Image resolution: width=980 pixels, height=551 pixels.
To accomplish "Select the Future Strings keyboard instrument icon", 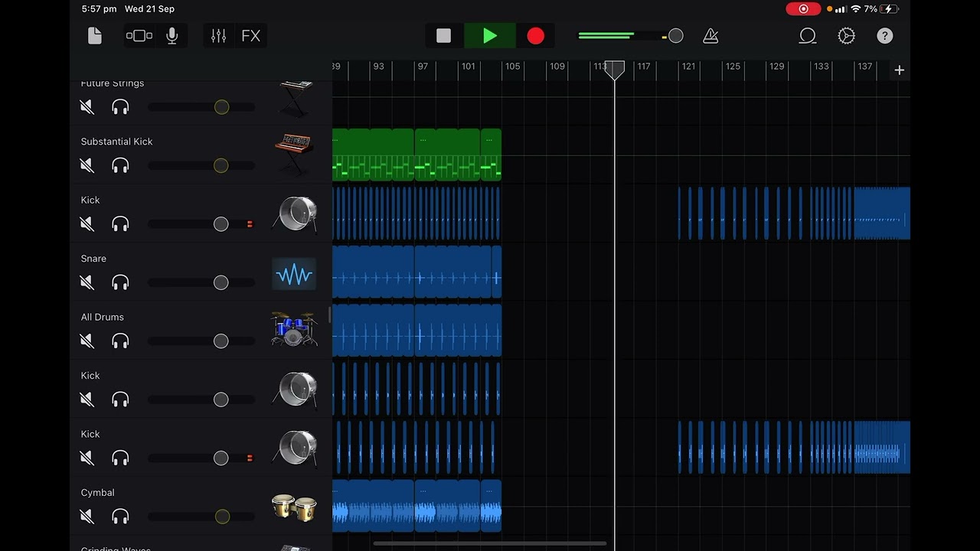I will point(295,99).
